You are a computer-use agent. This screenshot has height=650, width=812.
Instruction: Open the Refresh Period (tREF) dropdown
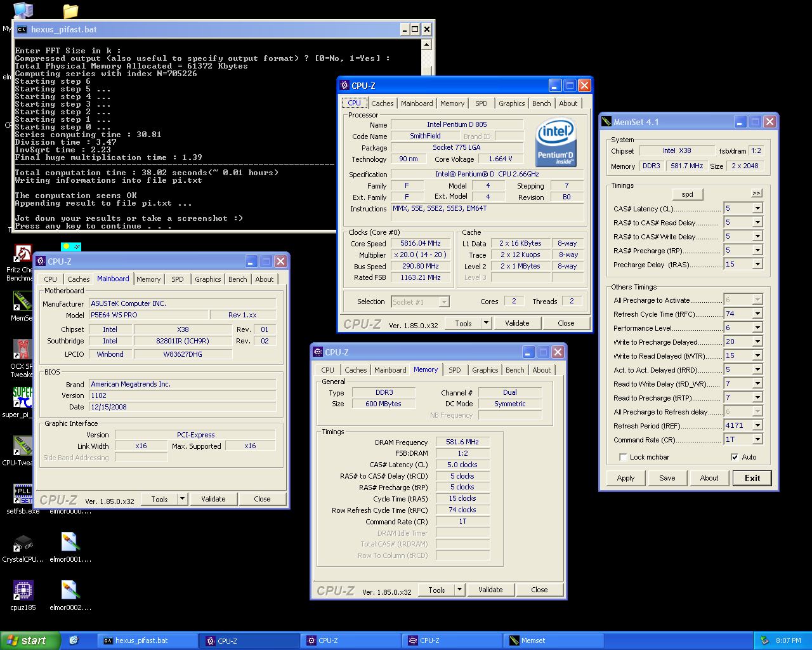coord(757,425)
